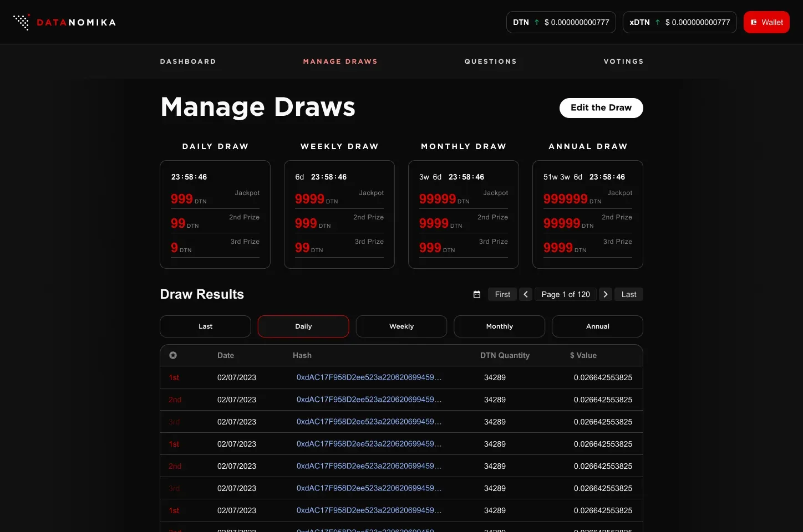The height and width of the screenshot is (532, 803).
Task: Open the DASHBOARD nav tab
Action: click(188, 62)
